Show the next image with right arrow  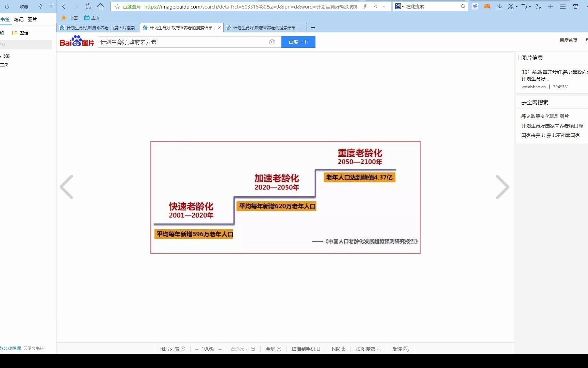click(x=502, y=187)
